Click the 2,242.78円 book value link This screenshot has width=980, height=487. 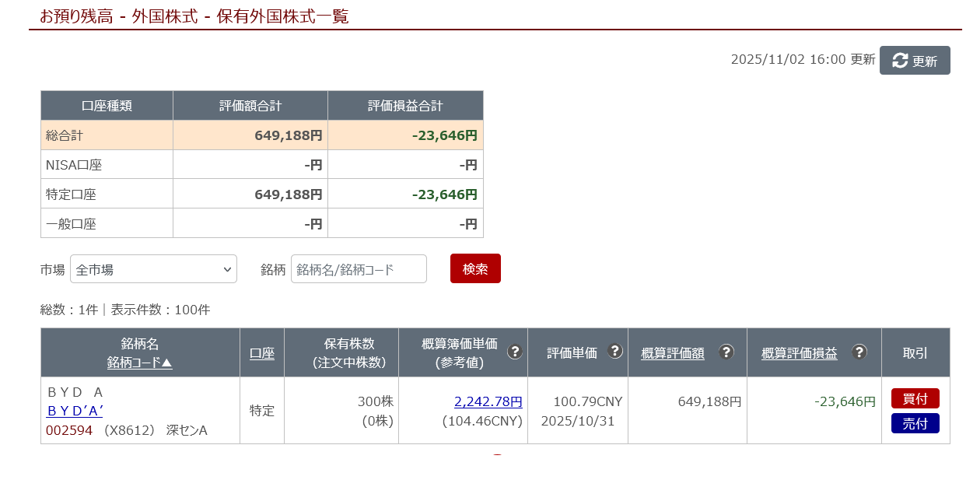(x=488, y=402)
